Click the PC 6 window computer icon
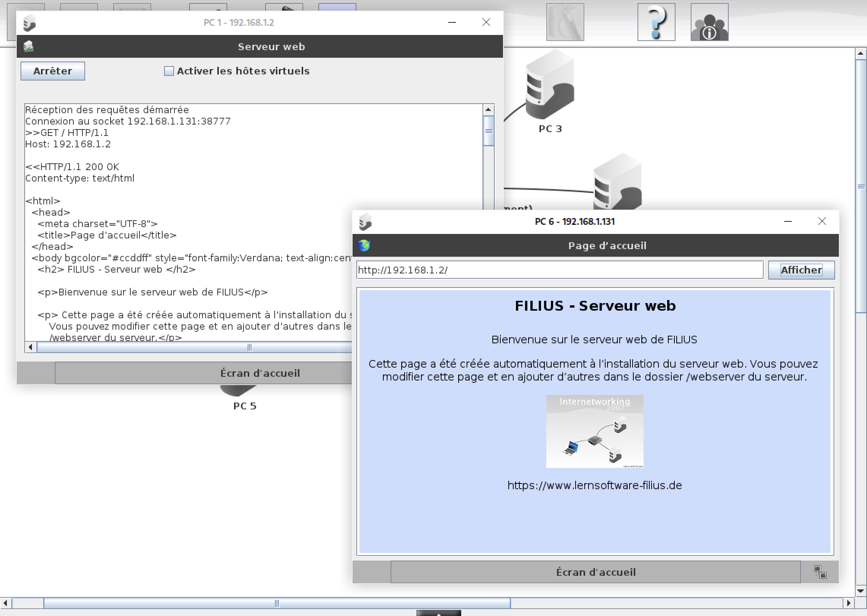The height and width of the screenshot is (616, 867). click(x=365, y=222)
